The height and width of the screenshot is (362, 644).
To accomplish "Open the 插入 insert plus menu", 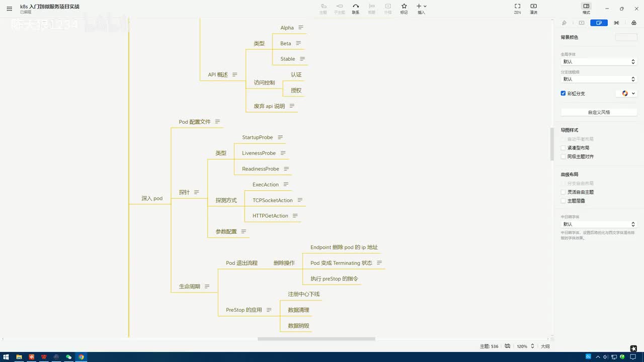I will (422, 9).
